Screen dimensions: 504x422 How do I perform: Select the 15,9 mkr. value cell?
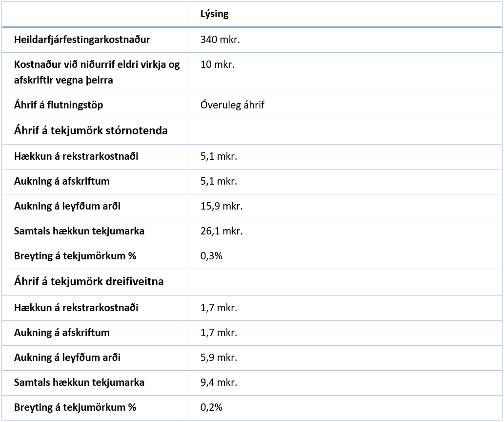coord(222,206)
